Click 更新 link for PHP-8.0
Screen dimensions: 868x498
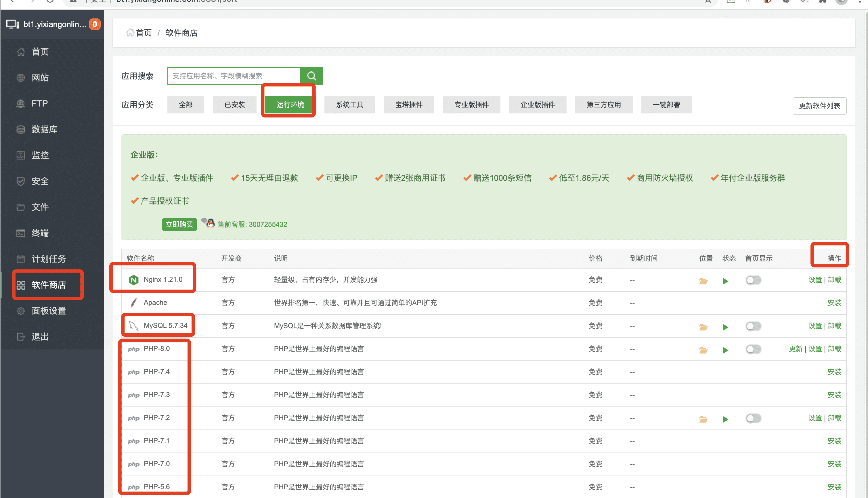[796, 349]
